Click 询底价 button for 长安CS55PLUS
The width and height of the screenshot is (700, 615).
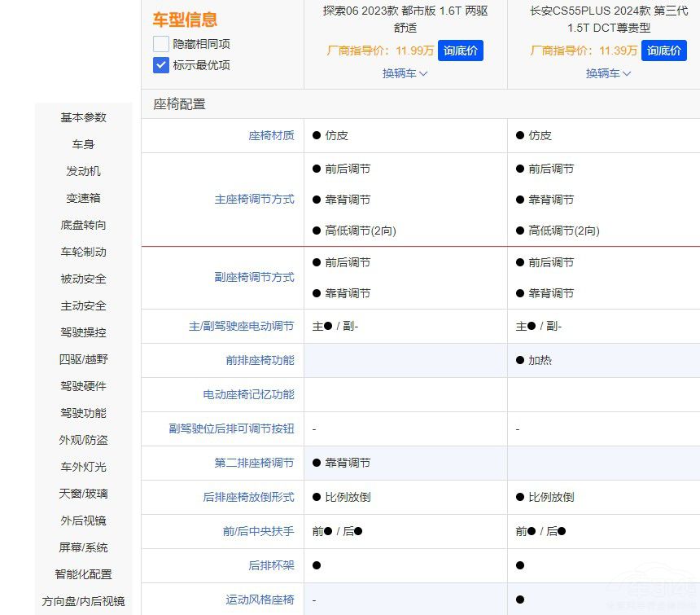[664, 51]
